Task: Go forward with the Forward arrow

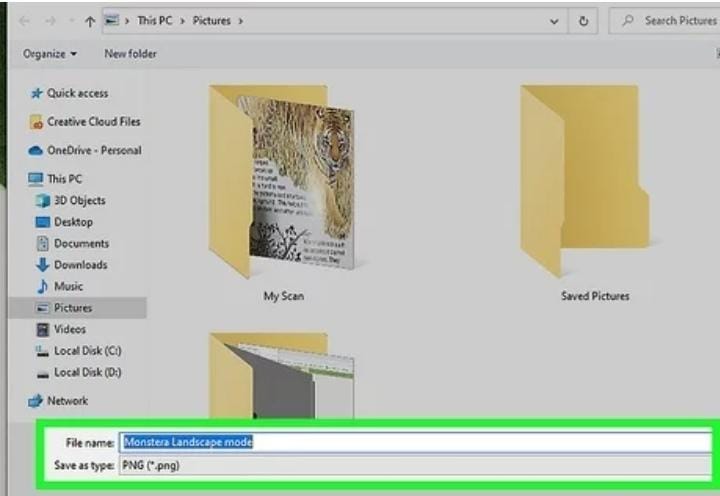Action: (51, 21)
